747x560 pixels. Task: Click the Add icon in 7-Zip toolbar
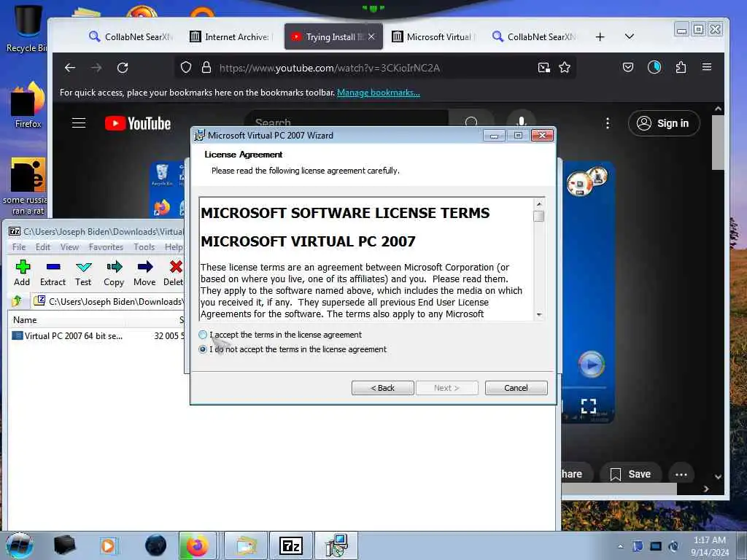coord(22,273)
